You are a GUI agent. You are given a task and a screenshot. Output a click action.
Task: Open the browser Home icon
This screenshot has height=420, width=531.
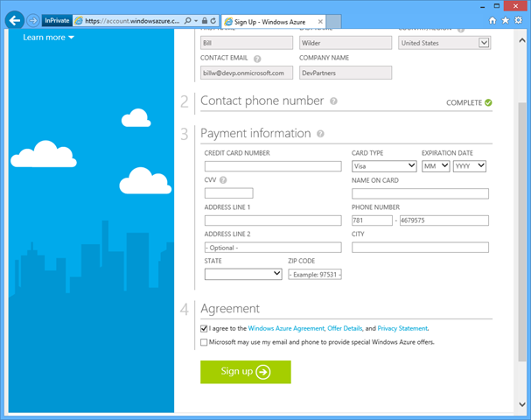point(493,19)
